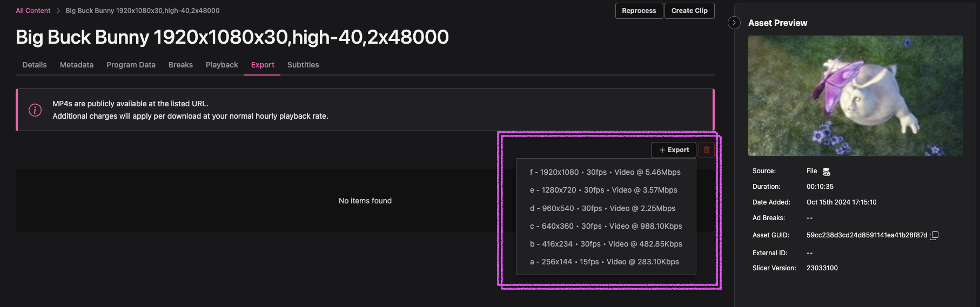This screenshot has height=307, width=980.
Task: Select d - 960x540 30fps export option
Action: click(606, 208)
